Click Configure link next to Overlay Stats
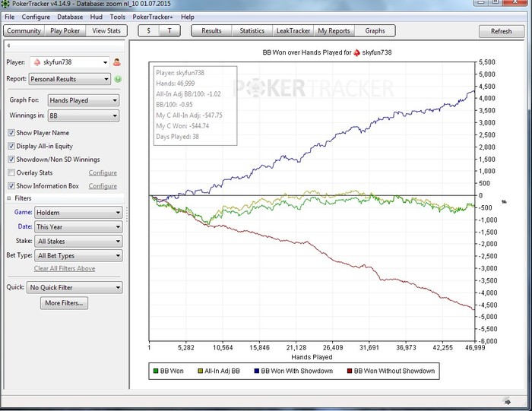This screenshot has width=532, height=411. pos(103,173)
